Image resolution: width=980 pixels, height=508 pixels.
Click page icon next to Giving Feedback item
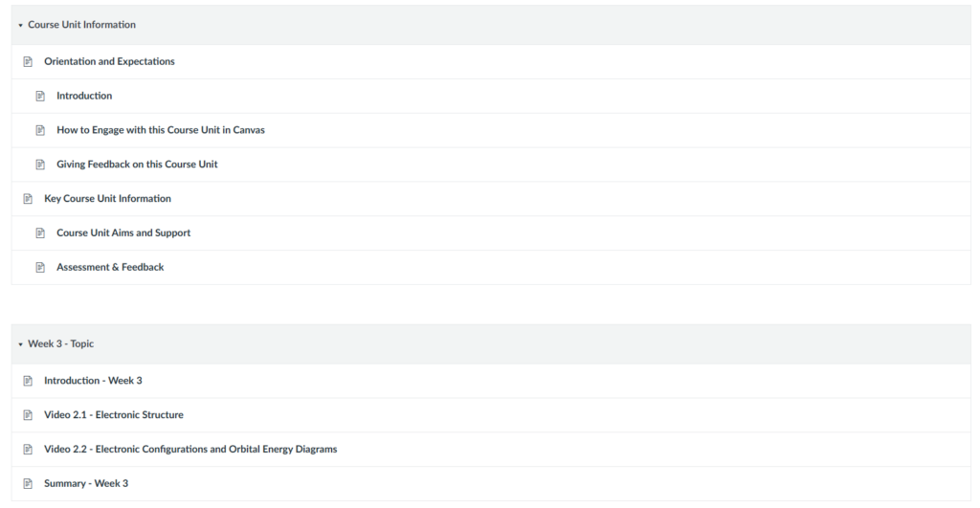(x=40, y=165)
